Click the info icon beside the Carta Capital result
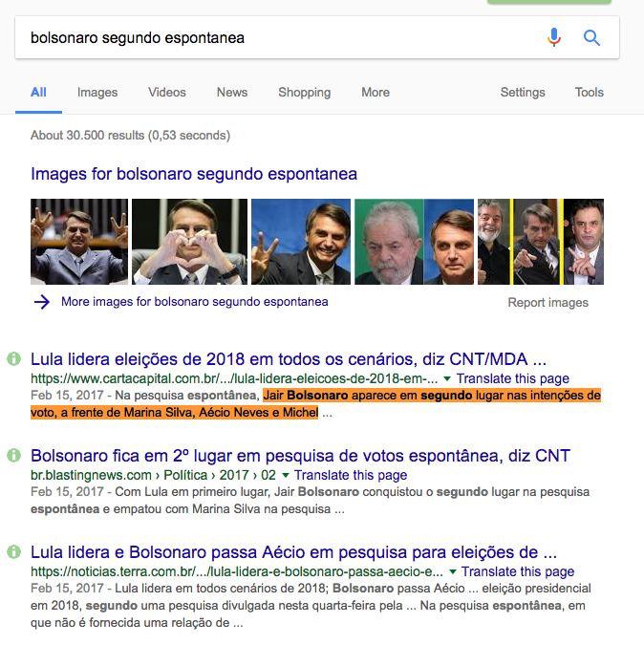 [x=13, y=358]
